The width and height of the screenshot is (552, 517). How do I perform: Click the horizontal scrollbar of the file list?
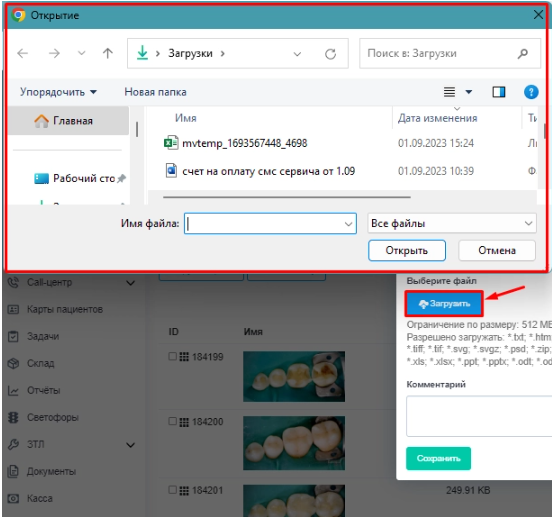287,197
